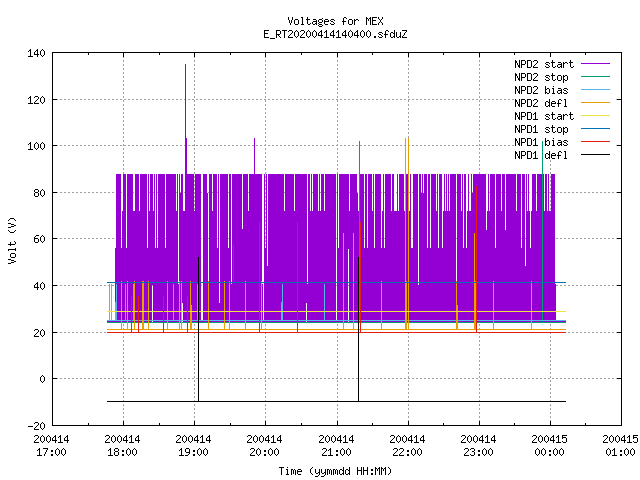Click the chart title 'Voltages for MEX'
Screen dimensions: 640x480
click(335, 21)
